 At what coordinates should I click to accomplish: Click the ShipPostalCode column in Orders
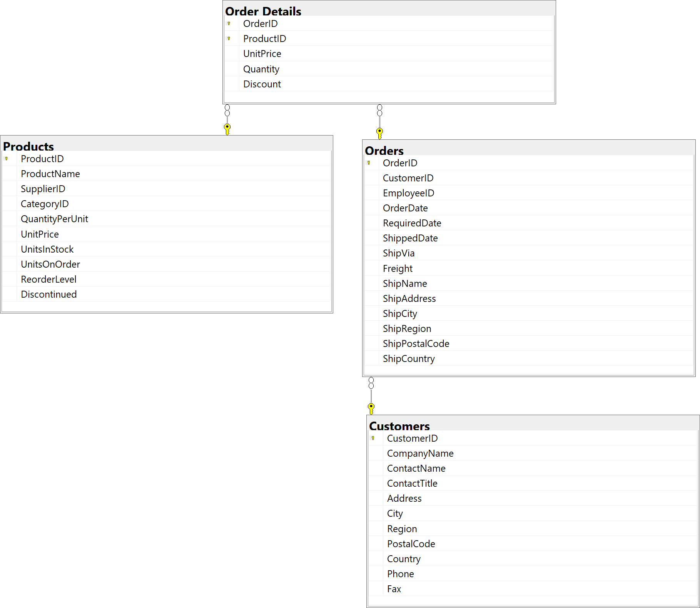point(416,343)
